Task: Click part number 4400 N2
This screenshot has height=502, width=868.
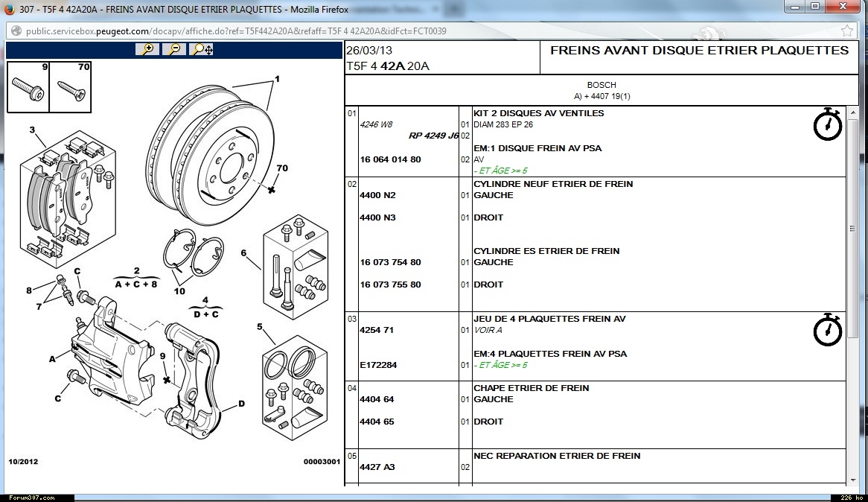Action: tap(377, 194)
